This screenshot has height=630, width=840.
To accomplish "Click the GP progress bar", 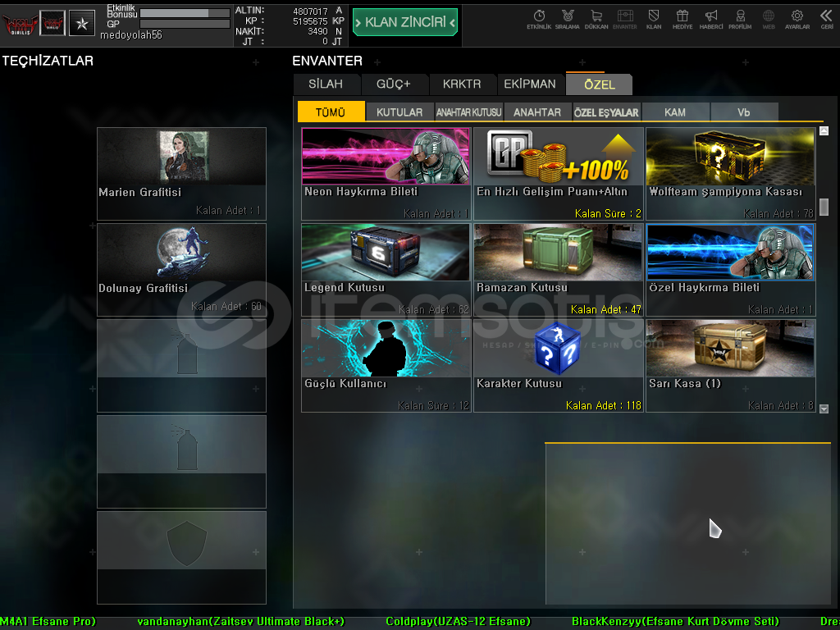I will [x=185, y=24].
